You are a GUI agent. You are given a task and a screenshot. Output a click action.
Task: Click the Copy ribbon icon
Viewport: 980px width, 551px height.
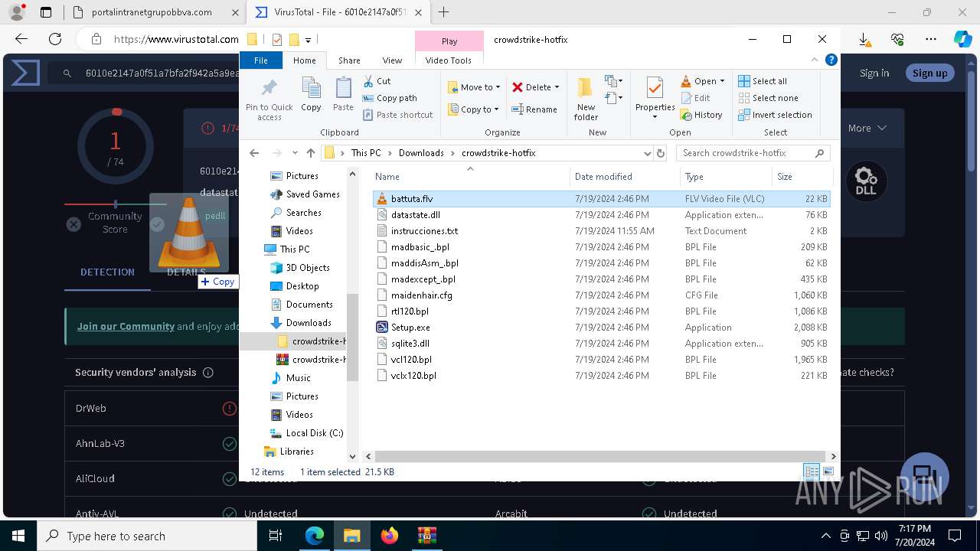(311, 95)
